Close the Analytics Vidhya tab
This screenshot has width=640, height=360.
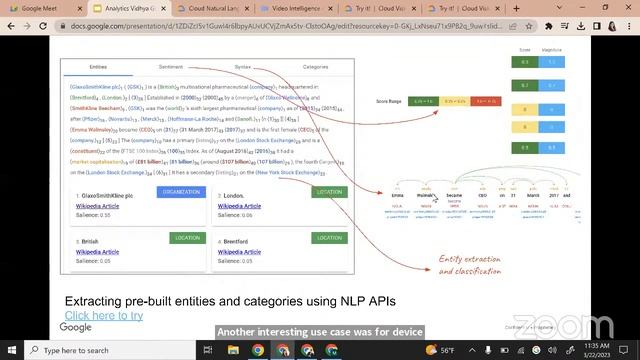point(163,8)
